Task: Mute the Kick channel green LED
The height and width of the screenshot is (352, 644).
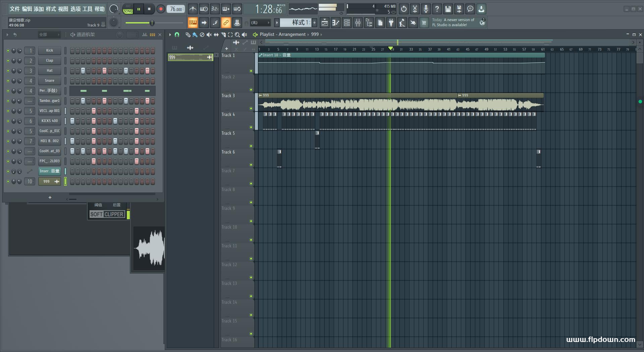Action: [8, 51]
